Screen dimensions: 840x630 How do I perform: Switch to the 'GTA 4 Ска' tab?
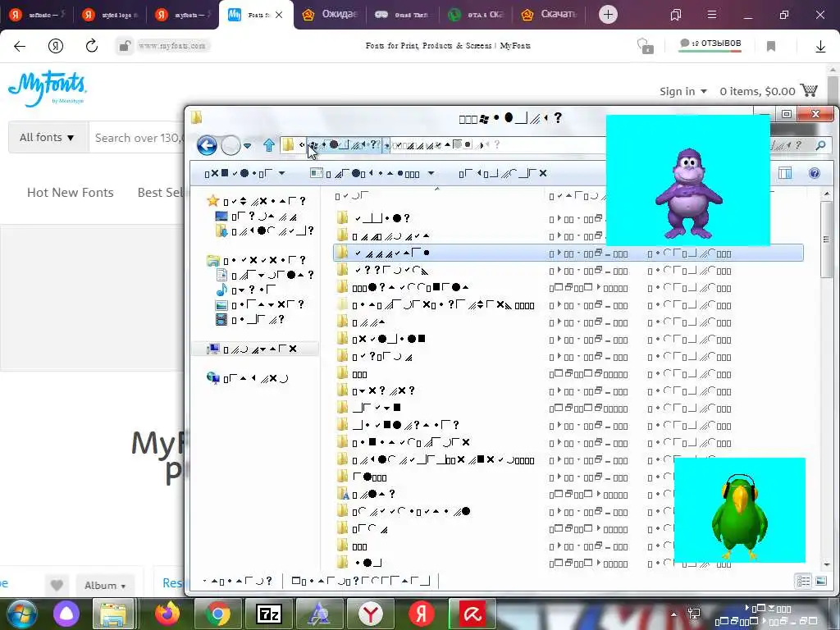[476, 15]
